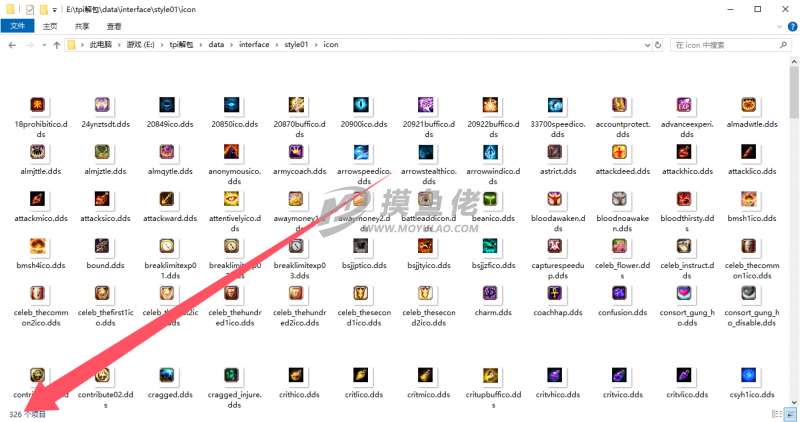Select the coachhap.dds file icon
The height and width of the screenshot is (422, 800).
(555, 293)
